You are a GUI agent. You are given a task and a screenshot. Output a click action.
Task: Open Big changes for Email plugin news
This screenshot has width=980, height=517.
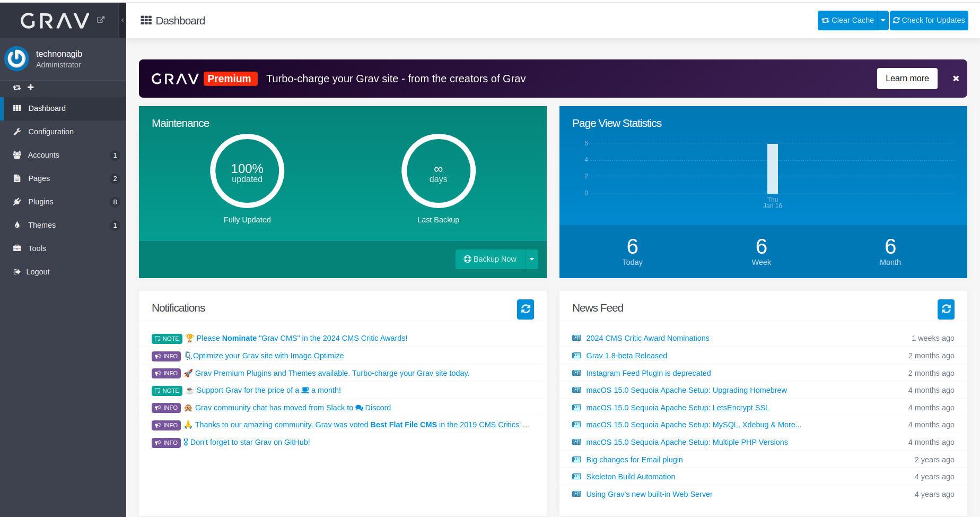(634, 460)
